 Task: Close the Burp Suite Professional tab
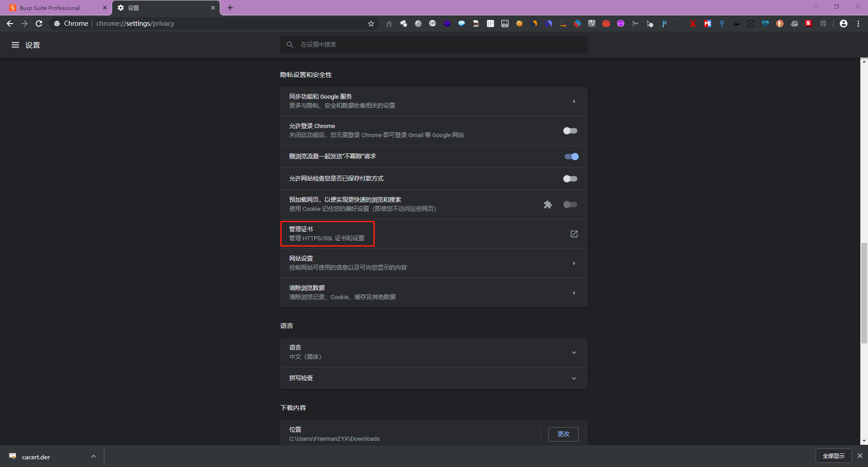click(x=104, y=8)
